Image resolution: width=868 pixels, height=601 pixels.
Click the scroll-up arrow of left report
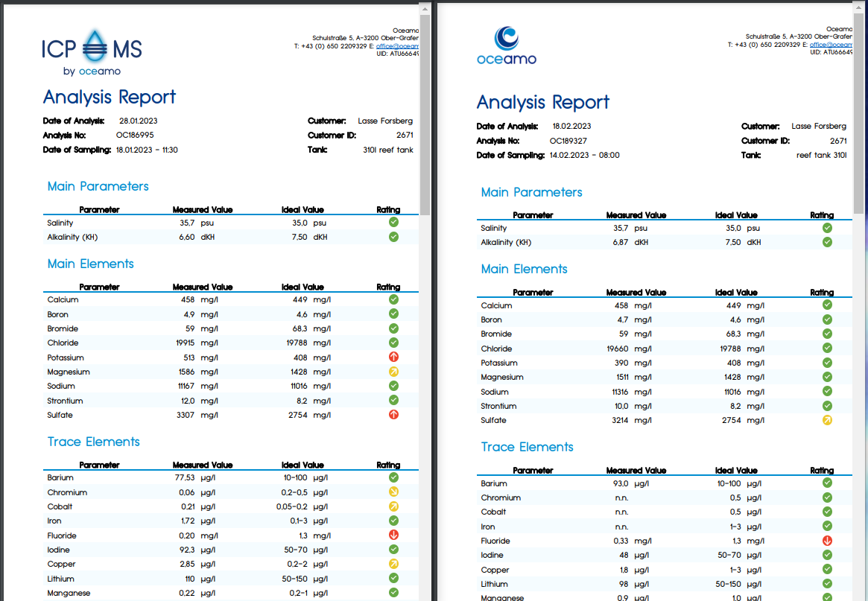point(425,9)
